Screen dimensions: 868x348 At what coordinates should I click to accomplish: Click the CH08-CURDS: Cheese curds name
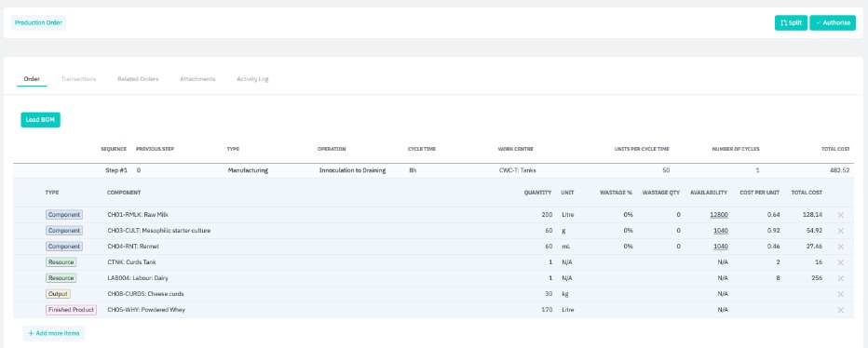(x=145, y=294)
